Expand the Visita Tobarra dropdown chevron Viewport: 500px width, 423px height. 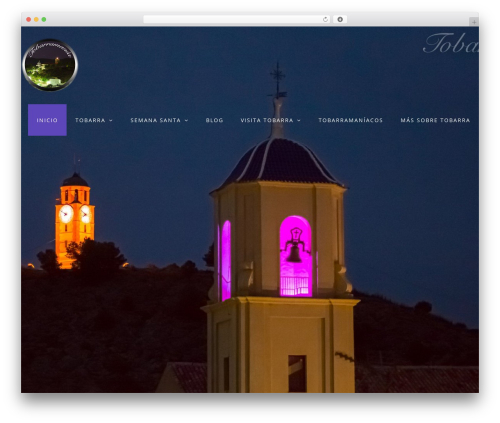pyautogui.click(x=299, y=120)
